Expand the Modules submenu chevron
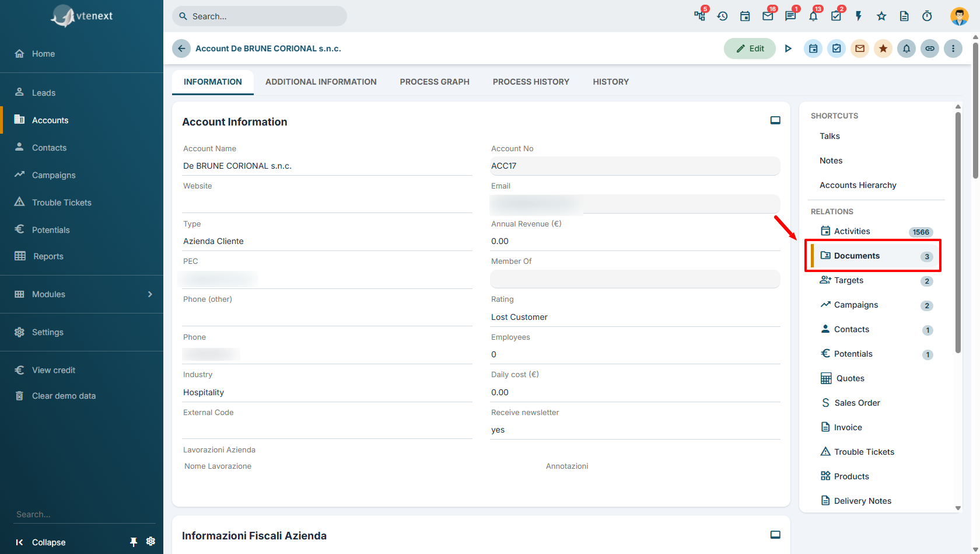The width and height of the screenshot is (980, 554). click(x=150, y=294)
